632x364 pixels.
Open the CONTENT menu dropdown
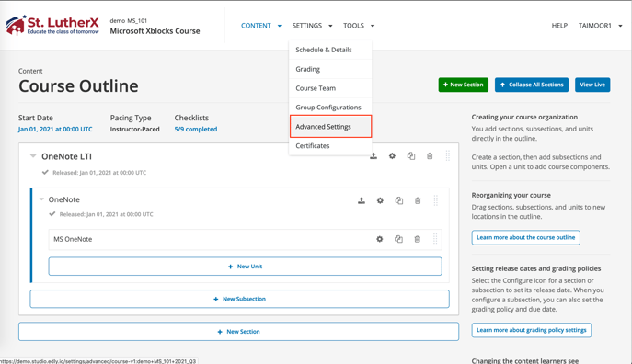[261, 26]
